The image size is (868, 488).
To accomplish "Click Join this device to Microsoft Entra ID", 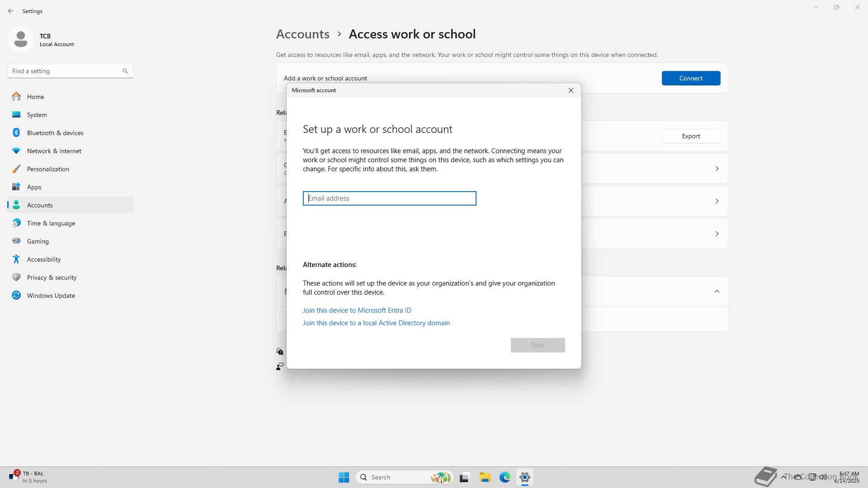I will (x=357, y=310).
